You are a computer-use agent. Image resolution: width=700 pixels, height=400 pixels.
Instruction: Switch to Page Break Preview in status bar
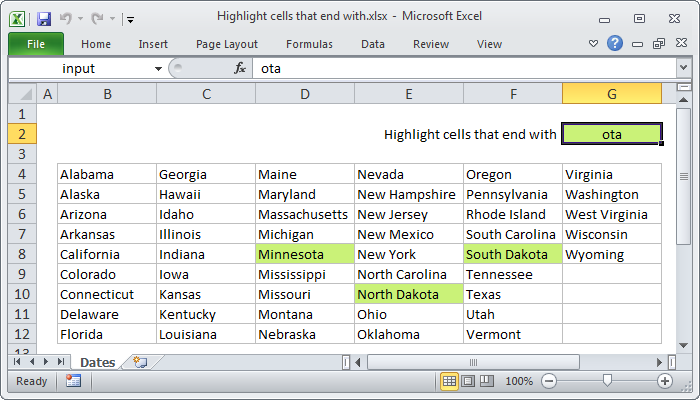pyautogui.click(x=486, y=381)
